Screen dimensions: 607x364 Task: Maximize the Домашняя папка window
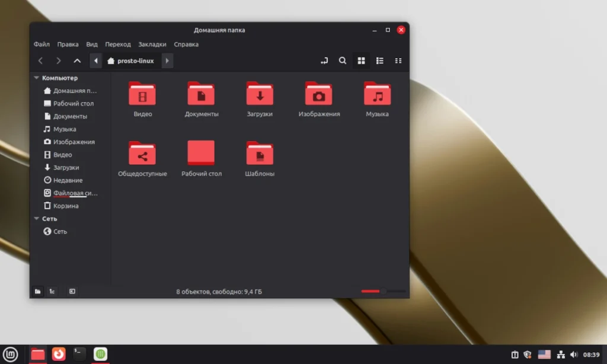388,30
